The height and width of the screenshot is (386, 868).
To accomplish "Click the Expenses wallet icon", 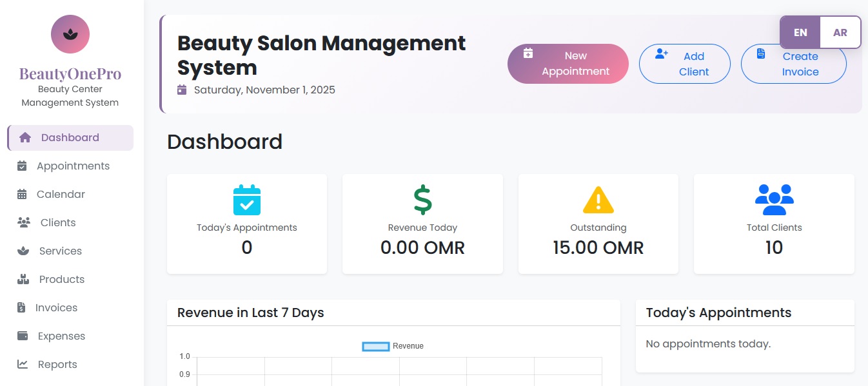I will click(22, 336).
